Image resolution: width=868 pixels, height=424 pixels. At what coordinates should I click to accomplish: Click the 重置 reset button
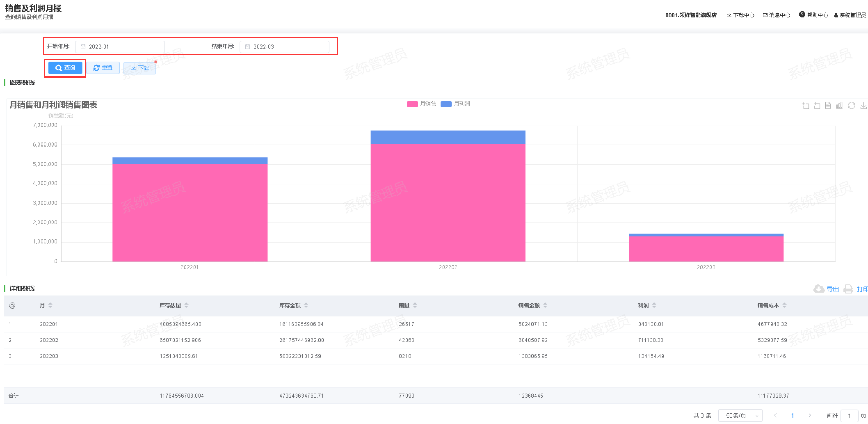pyautogui.click(x=103, y=68)
